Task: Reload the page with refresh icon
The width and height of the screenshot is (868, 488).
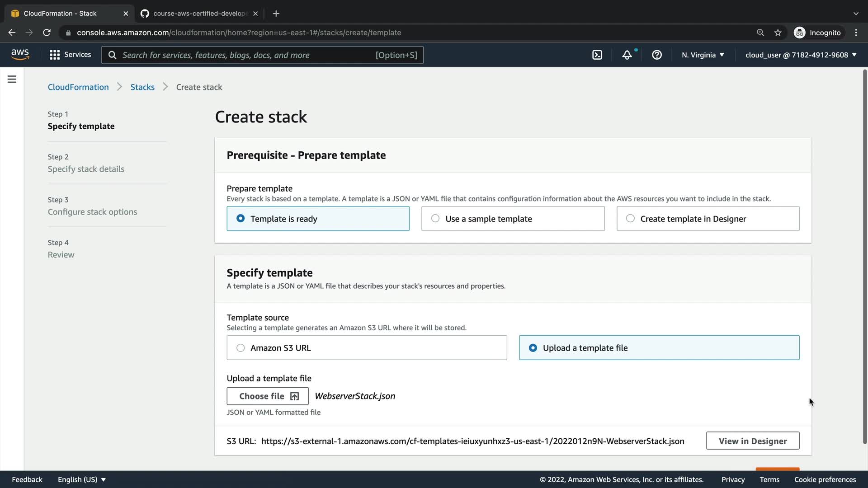Action: 47,33
